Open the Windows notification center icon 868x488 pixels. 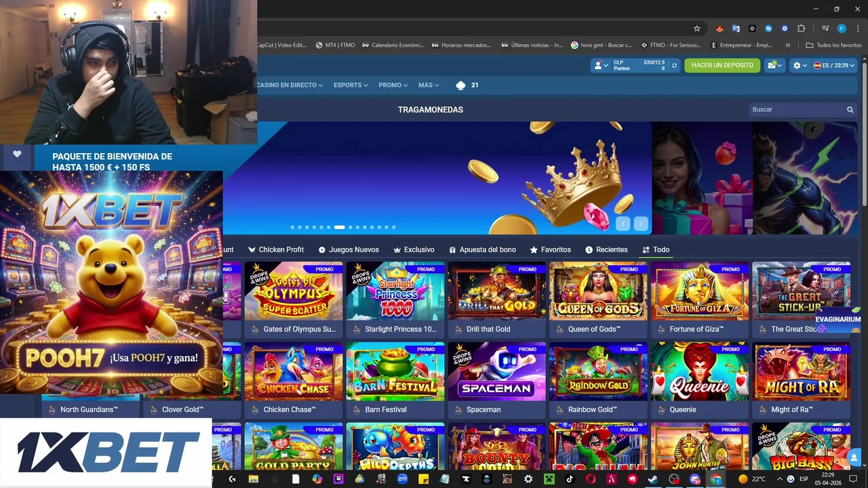pyautogui.click(x=853, y=479)
